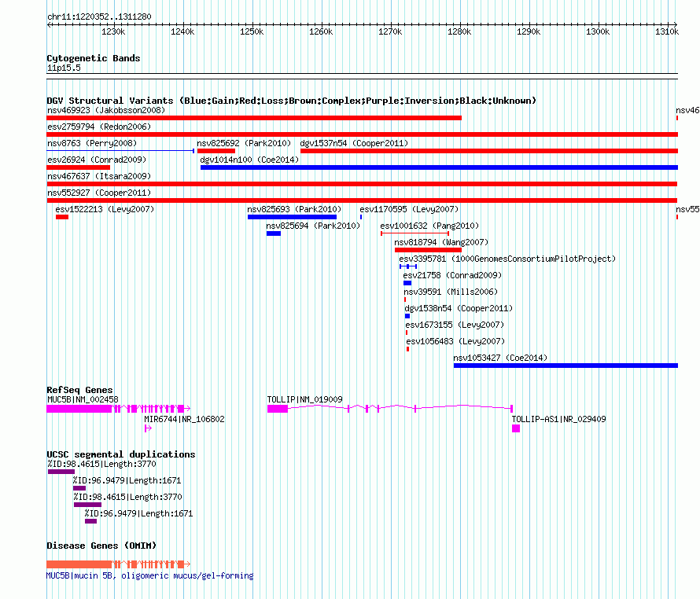Image resolution: width=700 pixels, height=599 pixels.
Task: Click the esv21758 (Conrad2009) blue block
Action: pyautogui.click(x=407, y=283)
